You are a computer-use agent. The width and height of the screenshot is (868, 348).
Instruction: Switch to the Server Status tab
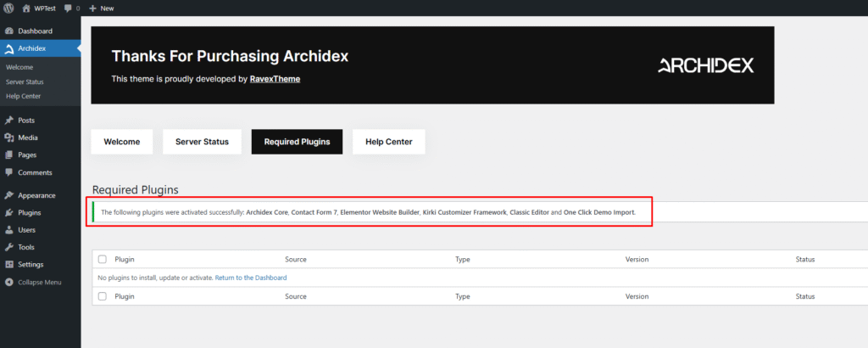202,142
